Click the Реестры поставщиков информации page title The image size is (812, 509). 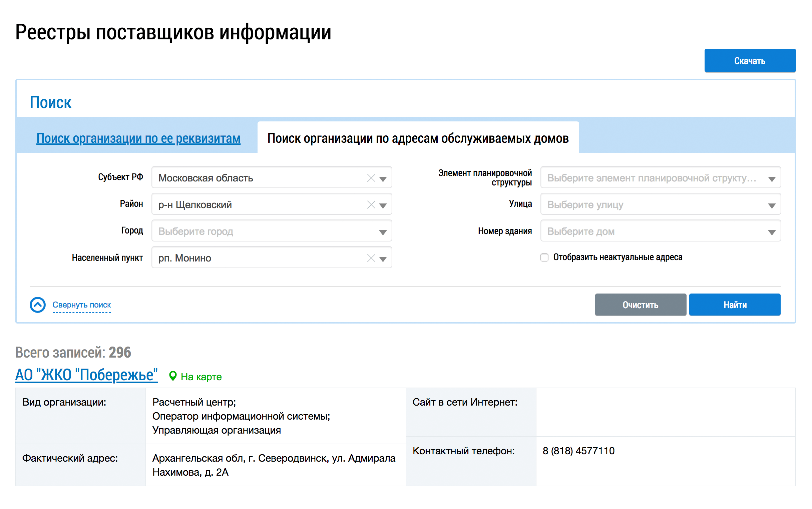173,32
